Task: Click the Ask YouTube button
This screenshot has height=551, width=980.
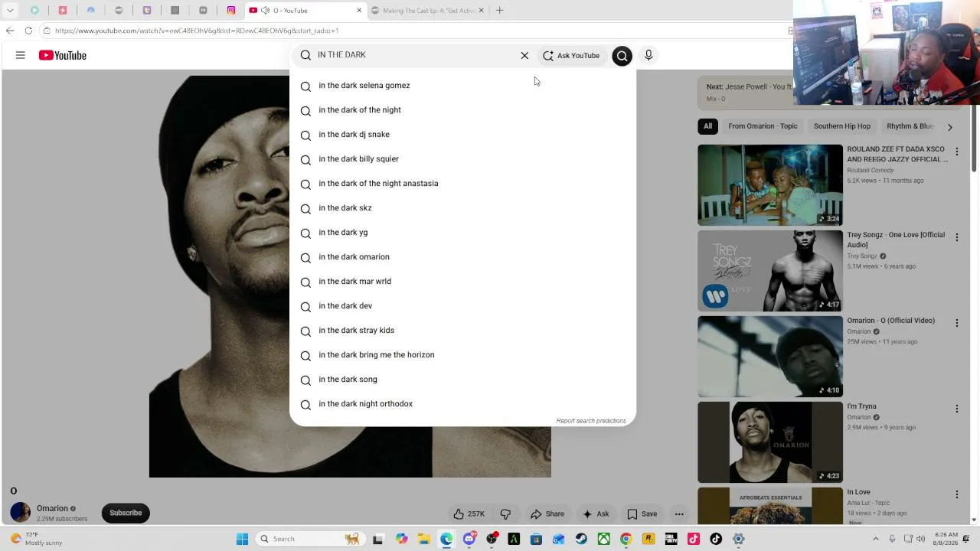Action: click(571, 55)
